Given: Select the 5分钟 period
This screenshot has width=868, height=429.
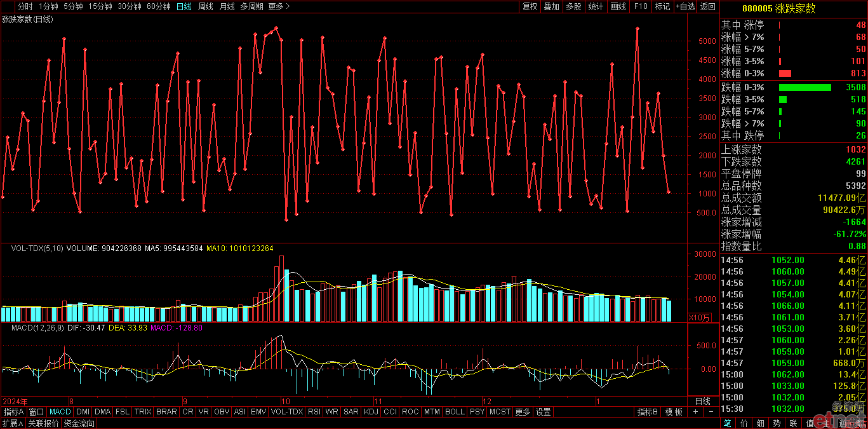Looking at the screenshot, I should click(x=74, y=6).
